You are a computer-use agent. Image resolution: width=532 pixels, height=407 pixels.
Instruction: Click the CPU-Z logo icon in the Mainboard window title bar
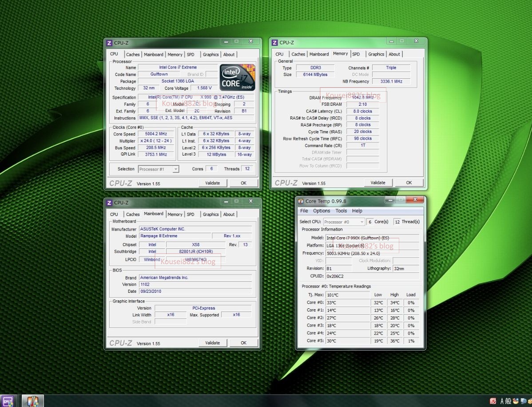109,203
